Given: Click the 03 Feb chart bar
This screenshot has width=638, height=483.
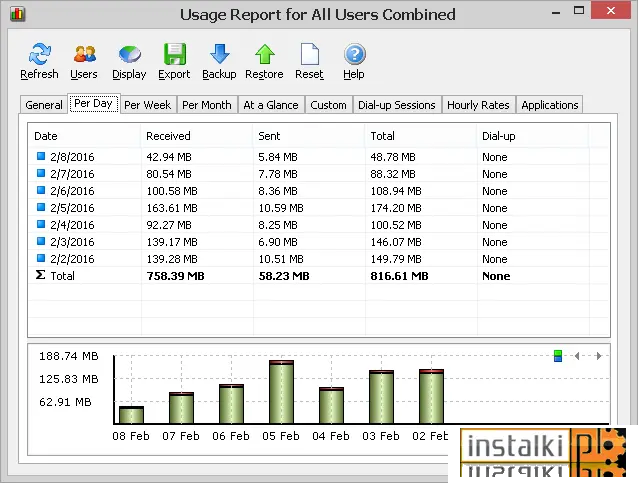Looking at the screenshot, I should pos(381,397).
